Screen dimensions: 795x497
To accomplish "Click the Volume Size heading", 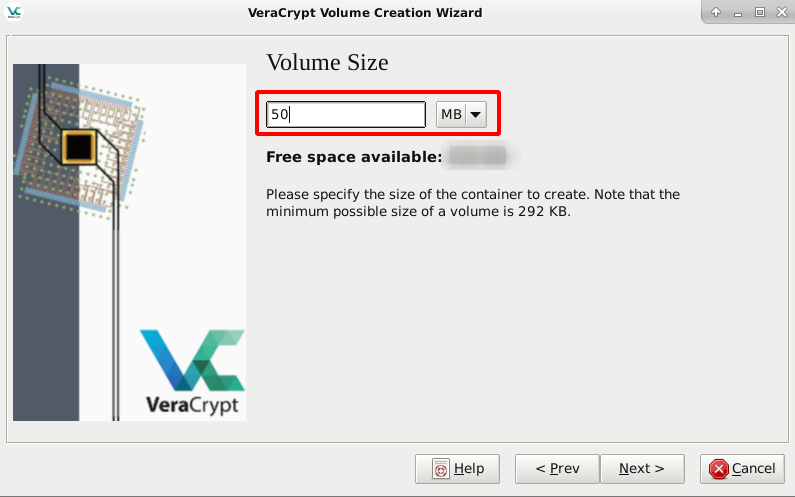I will coord(327,62).
